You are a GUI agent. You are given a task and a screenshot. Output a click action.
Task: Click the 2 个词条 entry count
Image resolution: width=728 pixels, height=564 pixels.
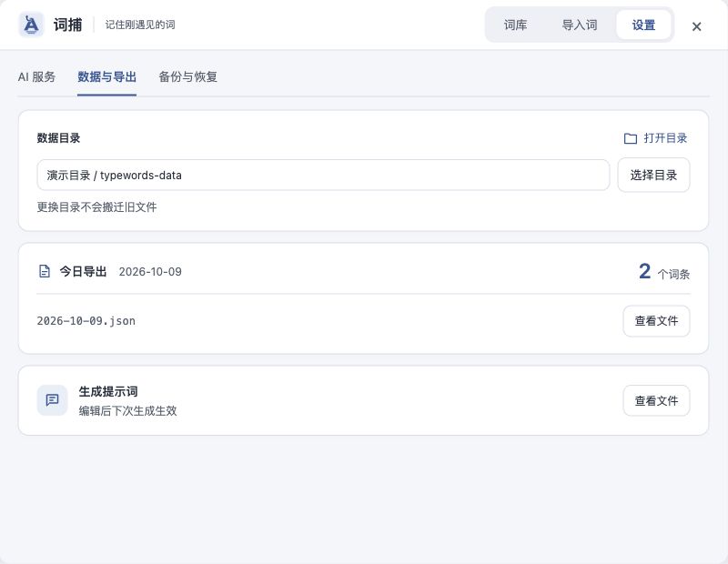pos(664,272)
